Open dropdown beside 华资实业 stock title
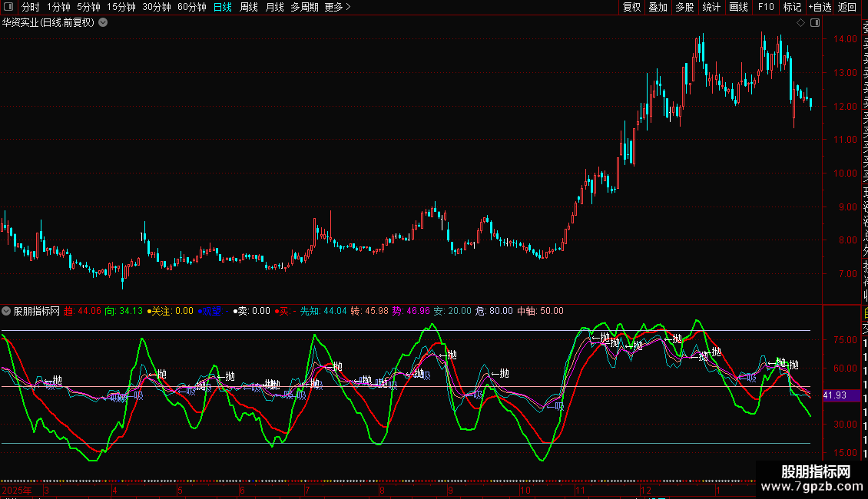 (x=104, y=22)
